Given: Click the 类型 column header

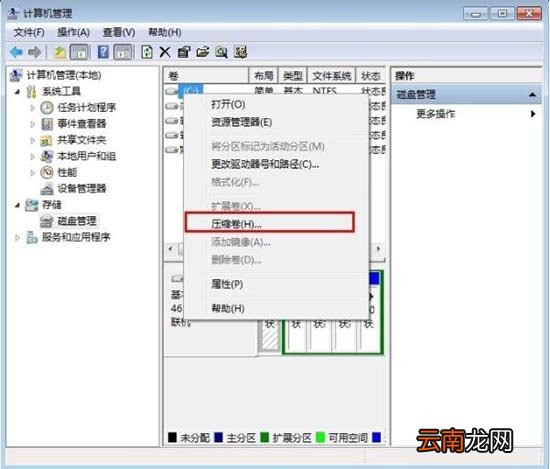Looking at the screenshot, I should 293,75.
